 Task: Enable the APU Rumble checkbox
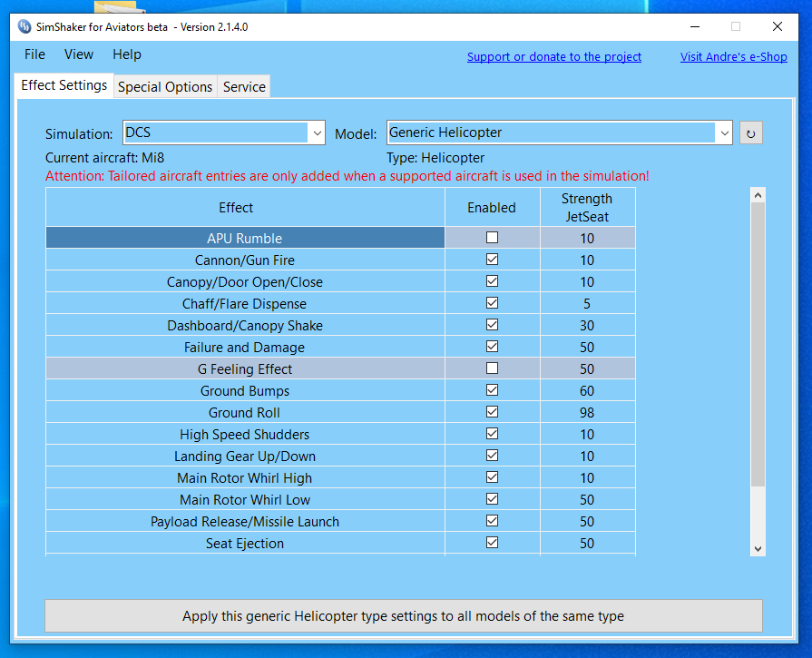[x=492, y=237]
